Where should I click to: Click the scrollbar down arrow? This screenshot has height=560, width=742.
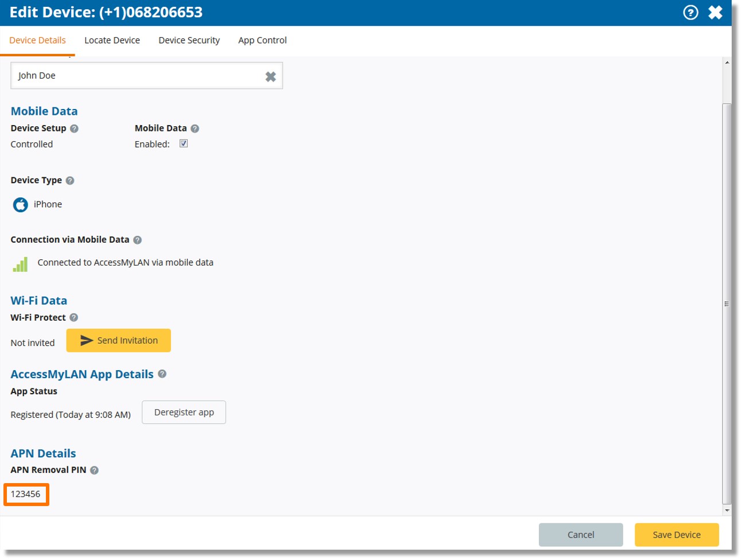pyautogui.click(x=727, y=510)
